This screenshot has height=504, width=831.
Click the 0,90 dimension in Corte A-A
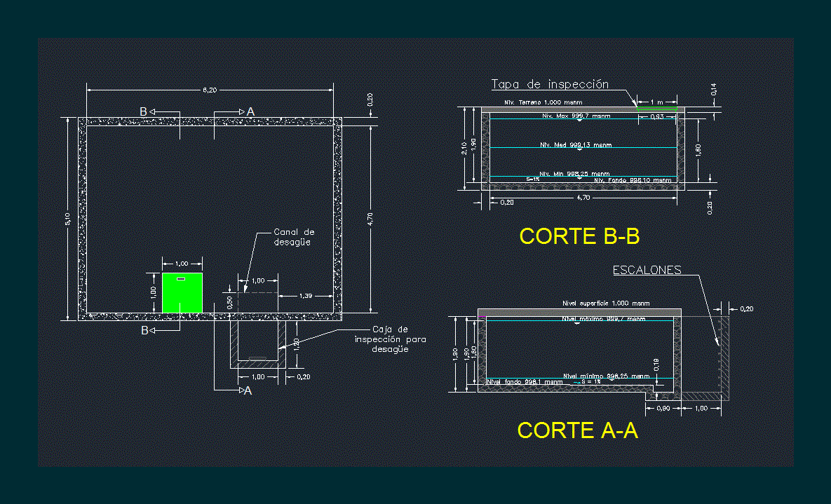(x=662, y=408)
